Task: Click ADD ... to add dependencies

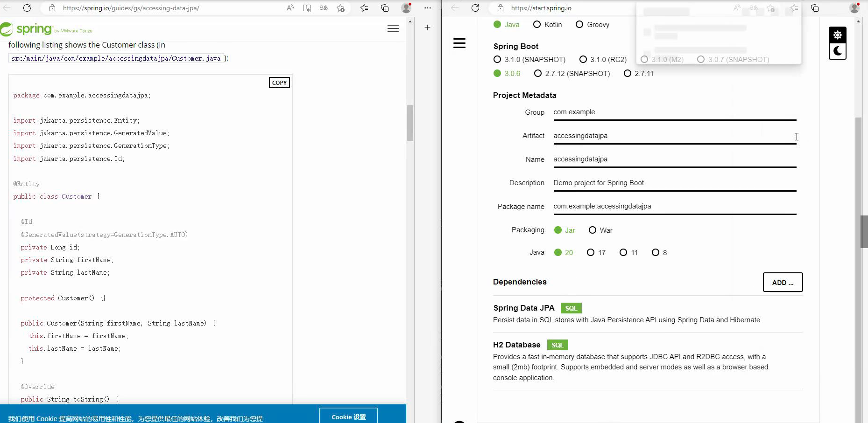Action: pyautogui.click(x=783, y=282)
